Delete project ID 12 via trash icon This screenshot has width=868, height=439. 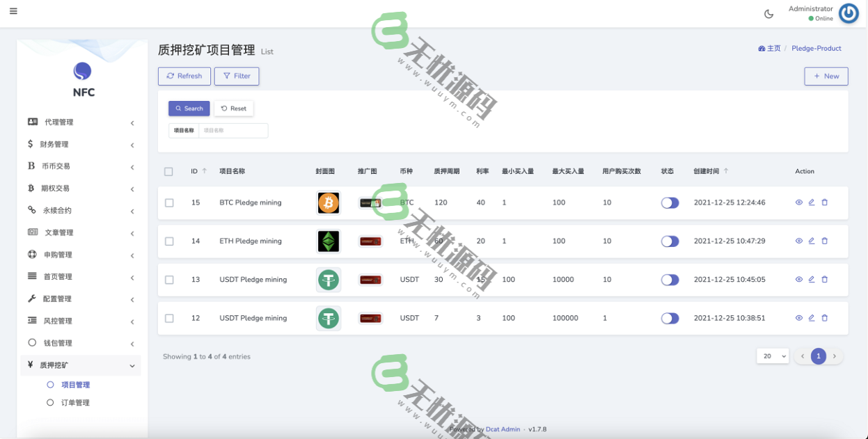click(824, 318)
